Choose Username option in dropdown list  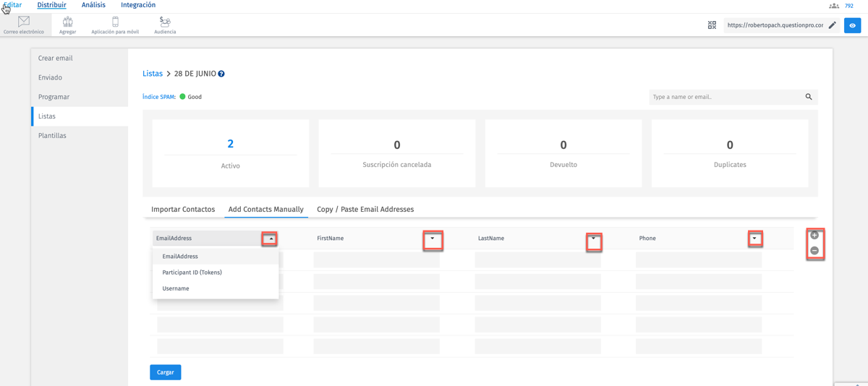click(216, 288)
